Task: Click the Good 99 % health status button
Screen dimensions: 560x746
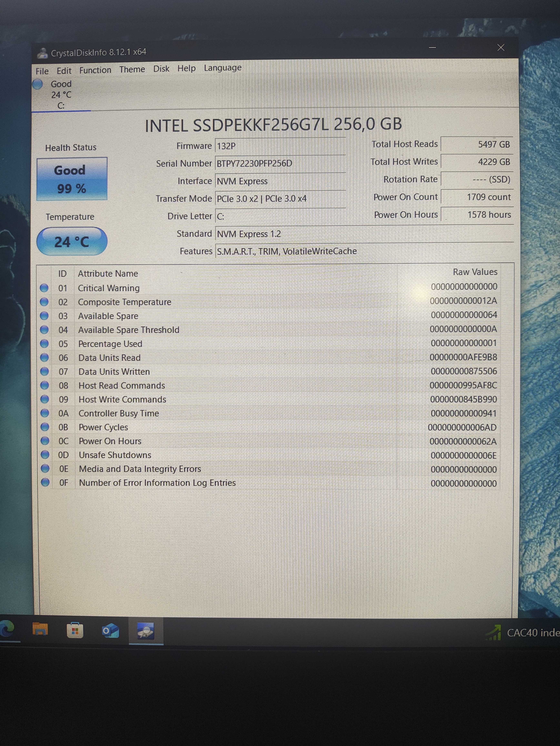Action: point(72,179)
